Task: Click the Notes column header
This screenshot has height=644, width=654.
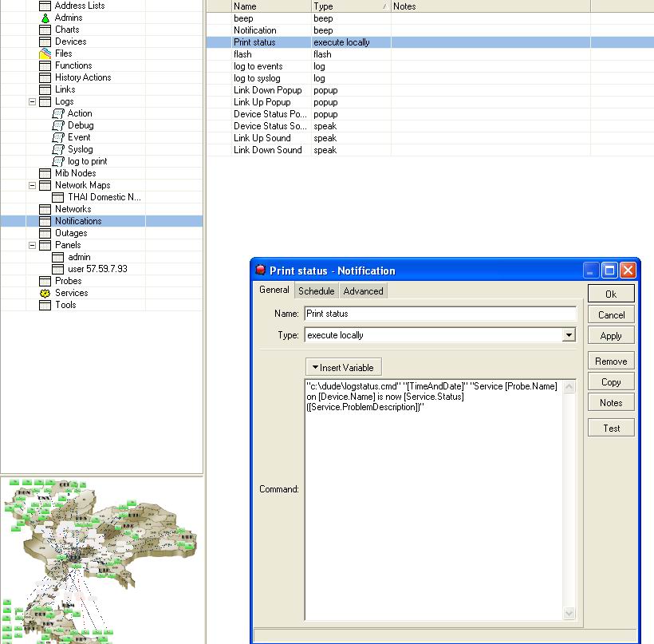Action: coord(490,6)
